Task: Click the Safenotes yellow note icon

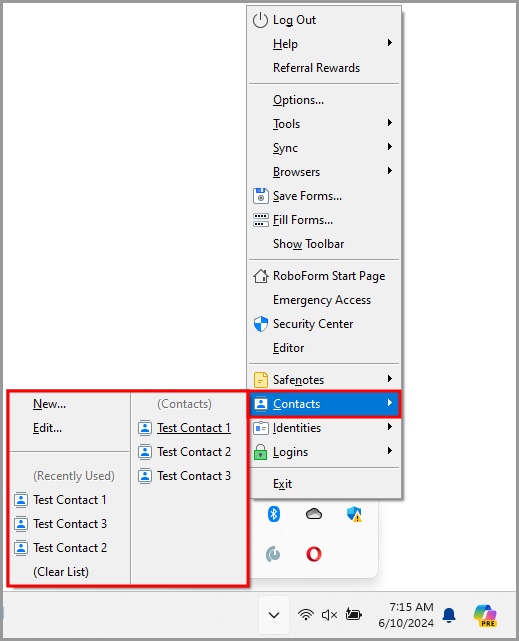Action: click(260, 380)
